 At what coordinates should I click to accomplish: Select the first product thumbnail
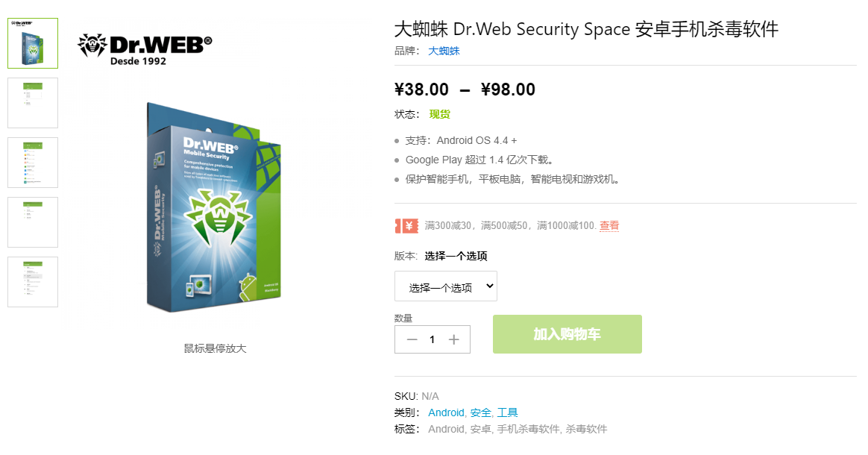(x=33, y=43)
